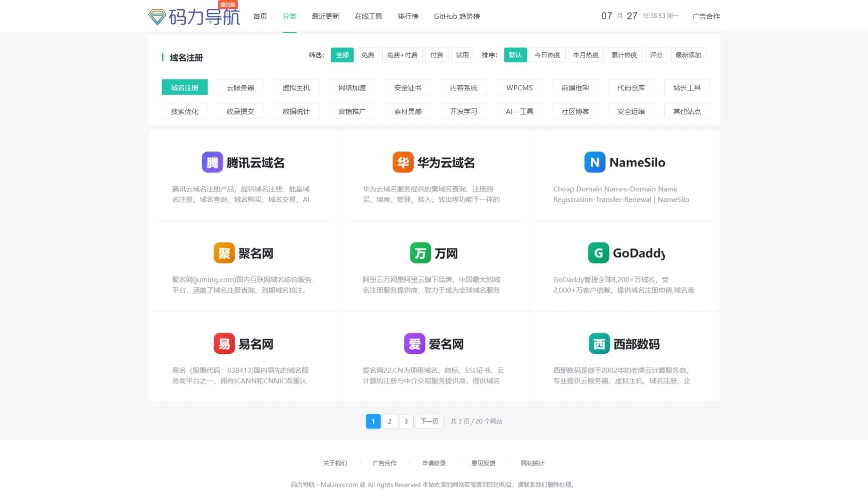Open the 易名网 red icon
This screenshot has height=502, width=868.
pos(224,344)
